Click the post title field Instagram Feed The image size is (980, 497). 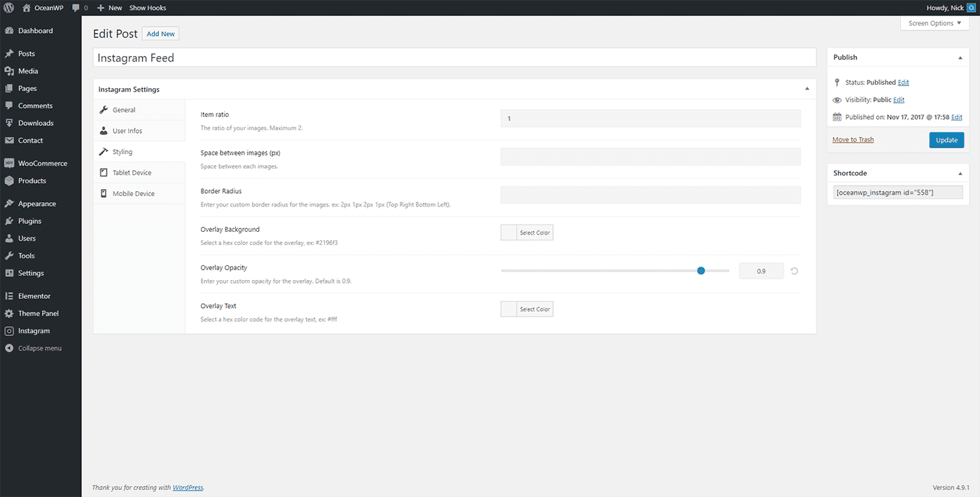(454, 57)
